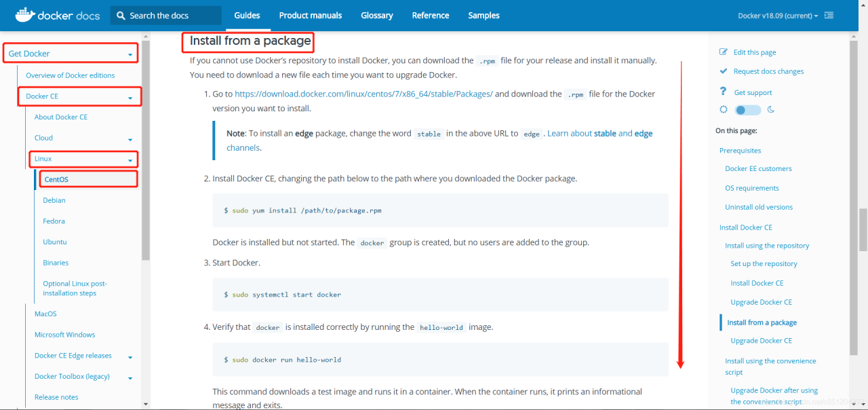Screen dimensions: 868x410
Task: Click the sidebar collapse icon in header
Action: point(829,16)
